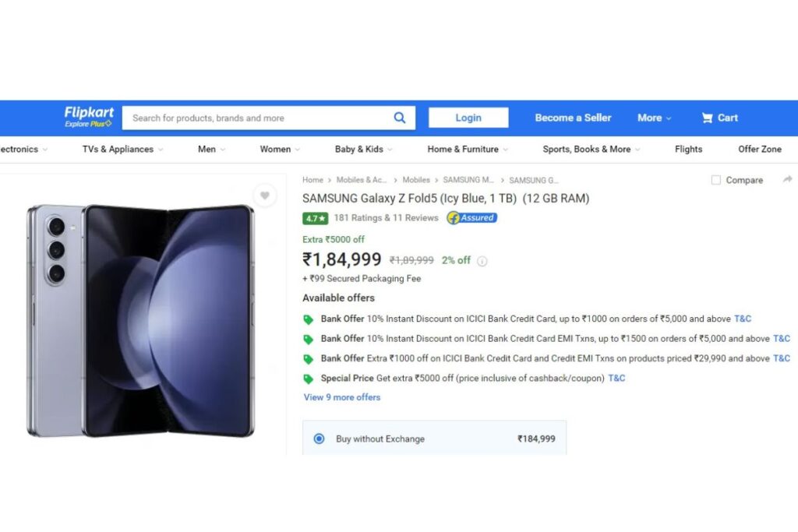The width and height of the screenshot is (798, 532).
Task: Go to Mobiles & Ac... breadcrumb
Action: (x=362, y=180)
